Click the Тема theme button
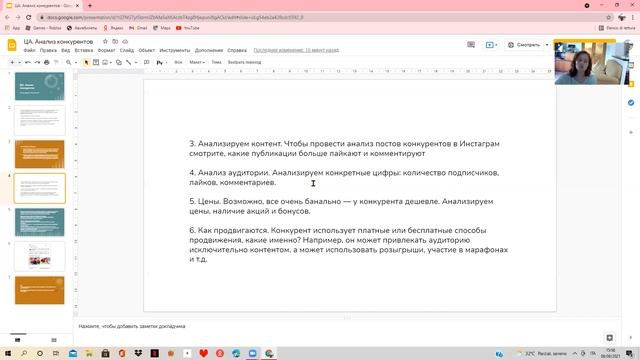Screen dimensions: 640x360 pyautogui.click(x=216, y=62)
